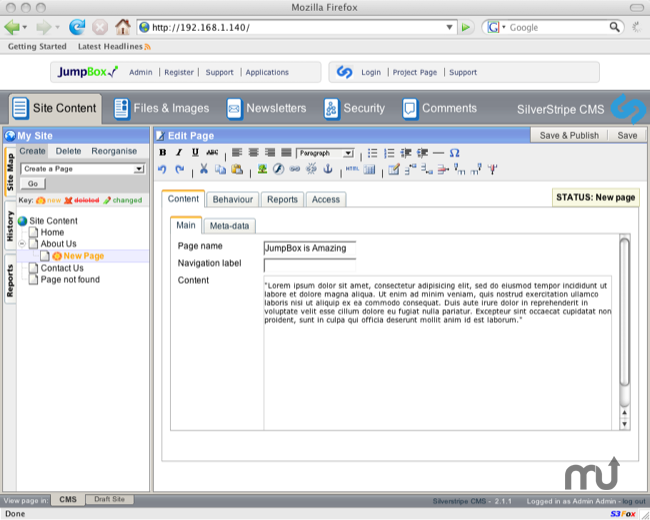
Task: Edit HTML source
Action: tap(352, 169)
